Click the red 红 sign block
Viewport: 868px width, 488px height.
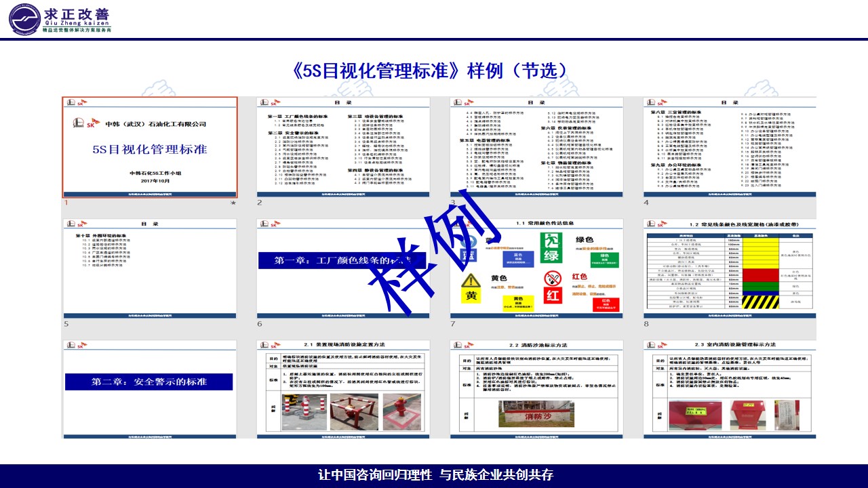pos(553,296)
